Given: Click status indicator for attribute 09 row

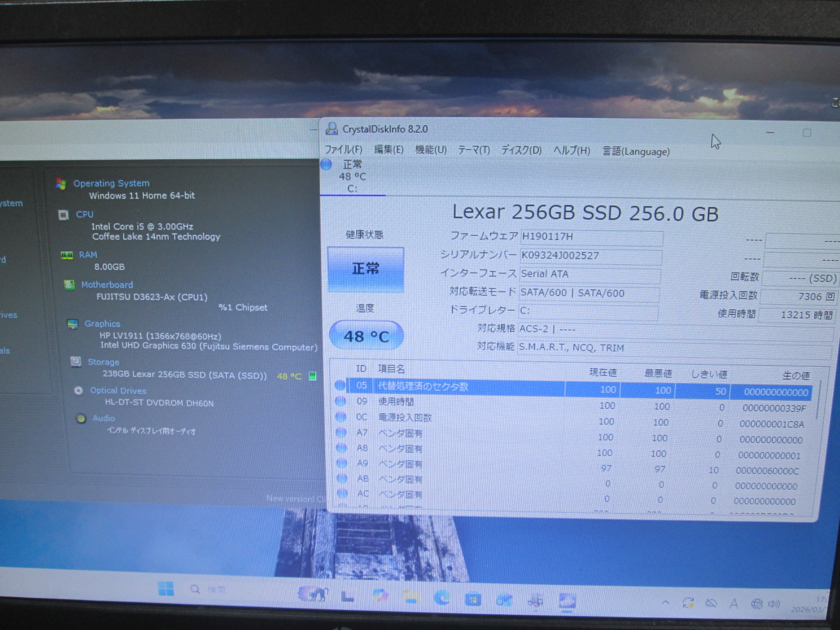Looking at the screenshot, I should pos(341,402).
